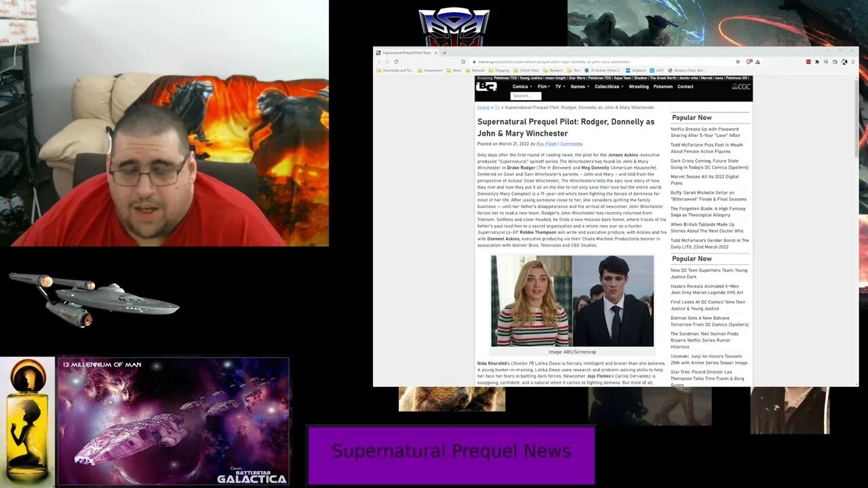
Task: Open the Tech bookmark folder
Action: pos(574,70)
